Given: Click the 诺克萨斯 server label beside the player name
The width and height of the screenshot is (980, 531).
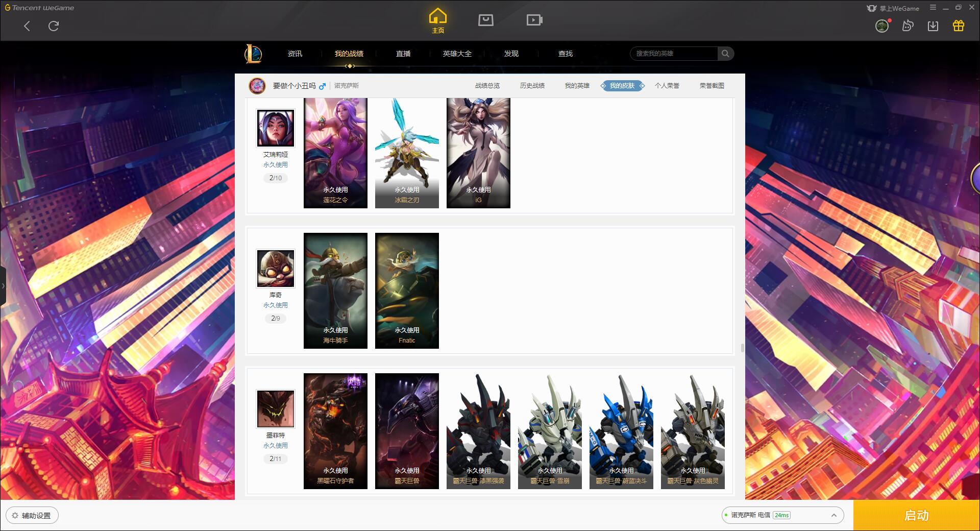Looking at the screenshot, I should coord(347,86).
